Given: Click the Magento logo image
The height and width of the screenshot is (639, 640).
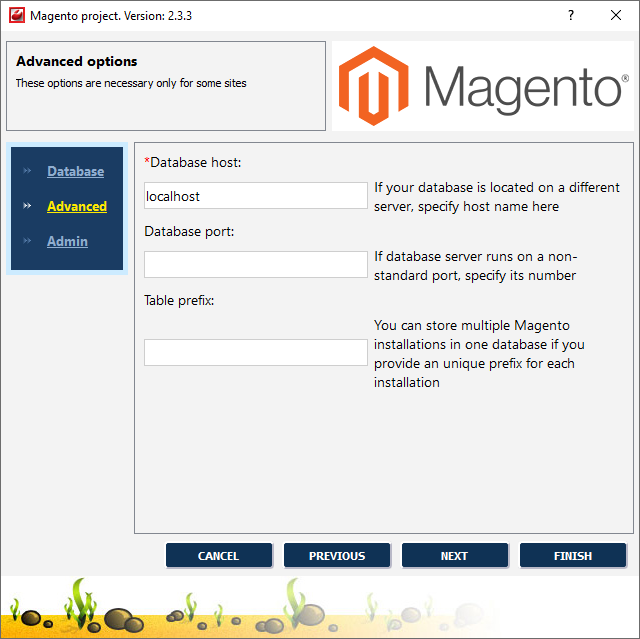Looking at the screenshot, I should (483, 86).
